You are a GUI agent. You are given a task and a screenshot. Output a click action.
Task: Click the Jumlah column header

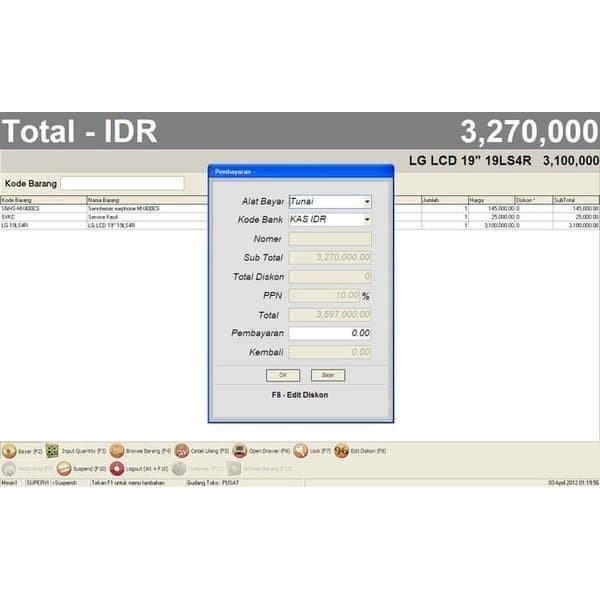[445, 200]
